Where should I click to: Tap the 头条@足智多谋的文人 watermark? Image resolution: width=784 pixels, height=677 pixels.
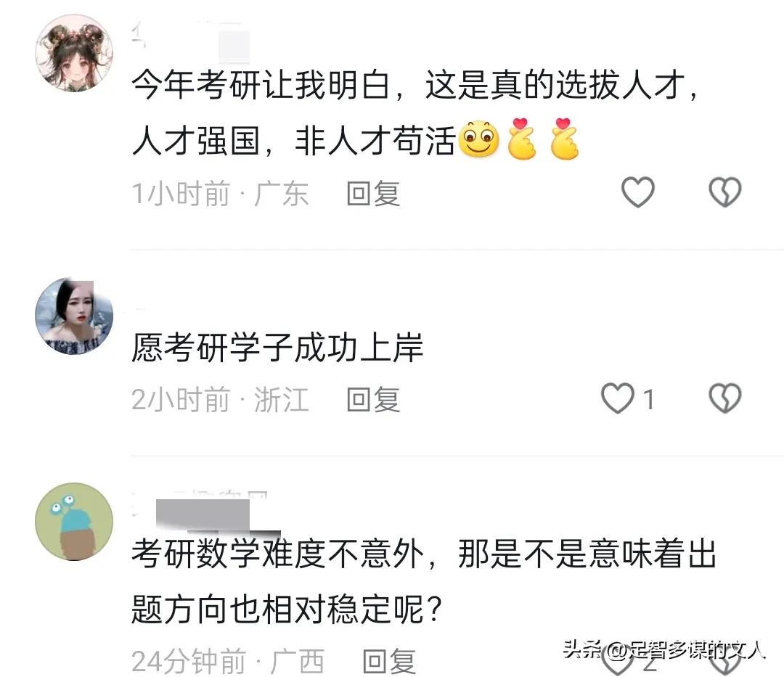tap(664, 650)
